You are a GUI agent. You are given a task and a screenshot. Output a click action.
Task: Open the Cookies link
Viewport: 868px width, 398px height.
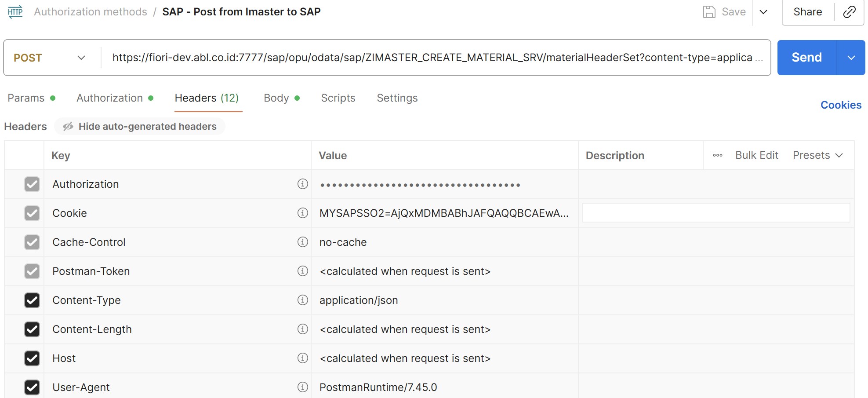pos(841,105)
